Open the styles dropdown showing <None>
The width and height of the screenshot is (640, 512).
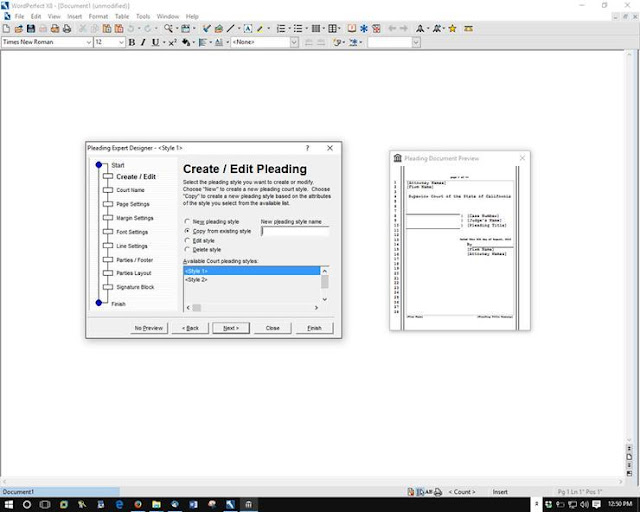pos(294,42)
